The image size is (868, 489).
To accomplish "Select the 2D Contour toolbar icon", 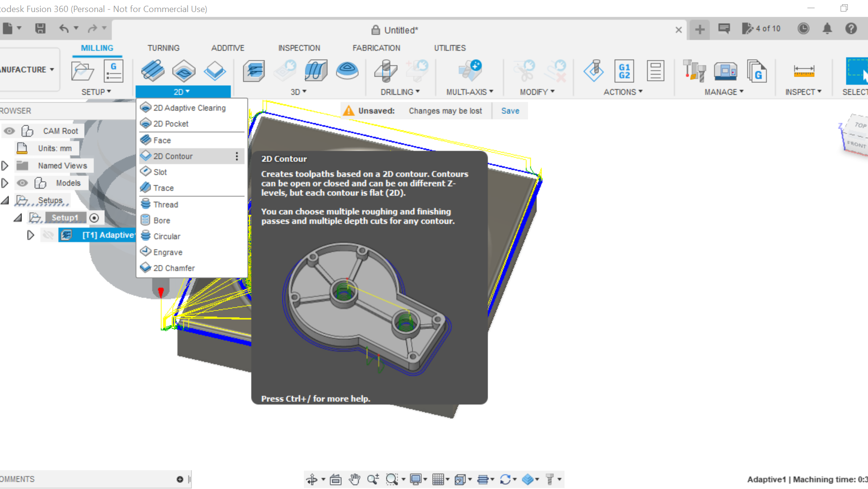I will [214, 71].
